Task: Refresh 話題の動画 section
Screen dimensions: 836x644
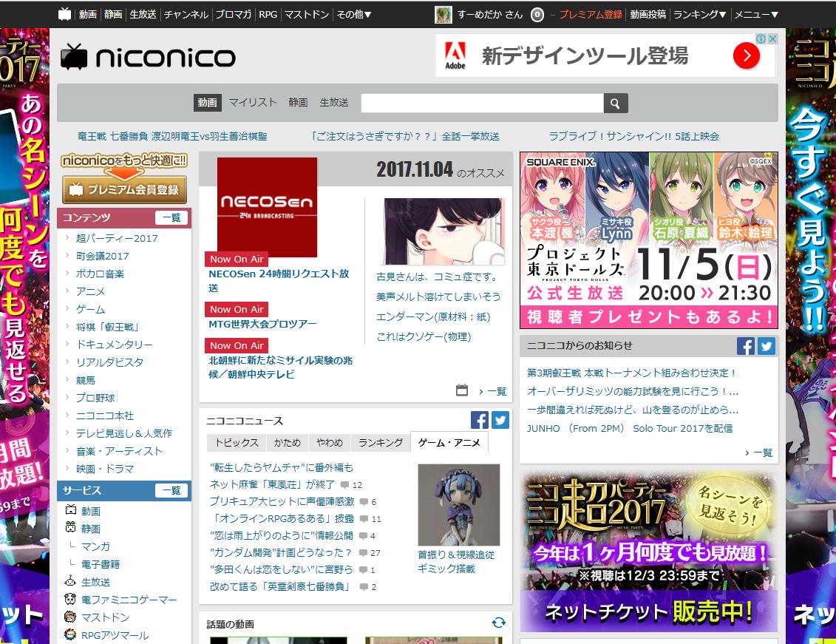Action: tap(498, 623)
